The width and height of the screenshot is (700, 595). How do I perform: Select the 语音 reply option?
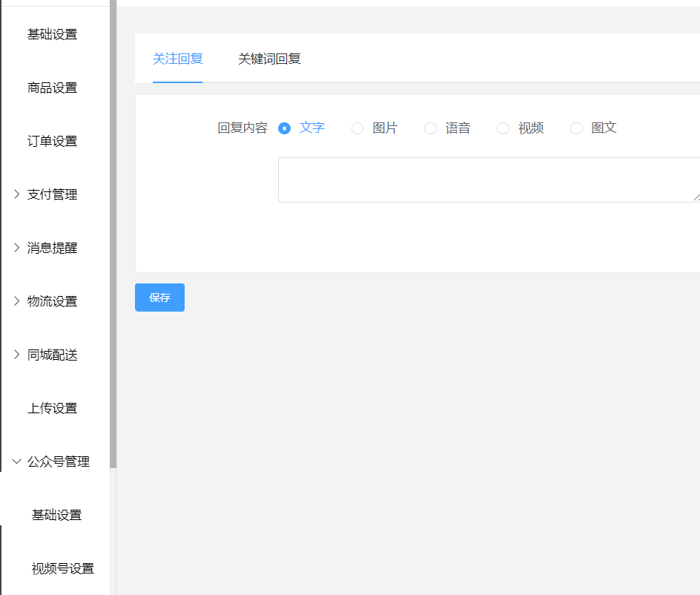tap(430, 128)
